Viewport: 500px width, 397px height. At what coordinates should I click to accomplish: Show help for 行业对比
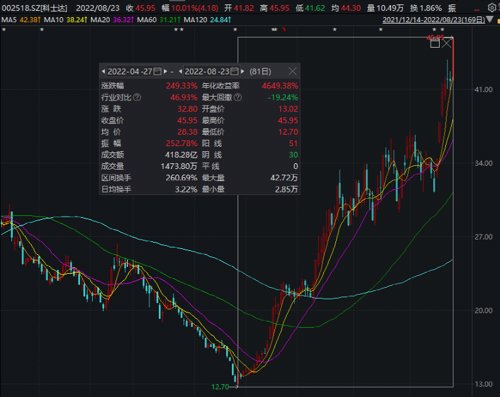137,97
